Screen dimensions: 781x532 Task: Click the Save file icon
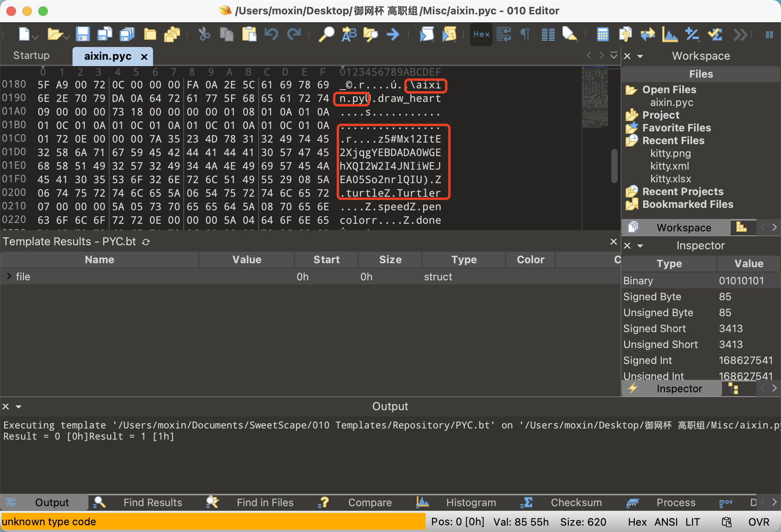(82, 35)
